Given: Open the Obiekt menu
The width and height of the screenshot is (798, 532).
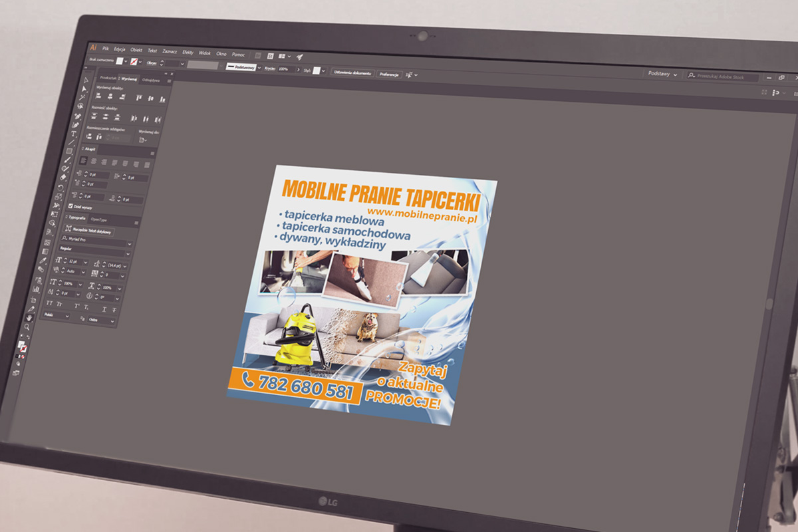Looking at the screenshot, I should coord(136,50).
